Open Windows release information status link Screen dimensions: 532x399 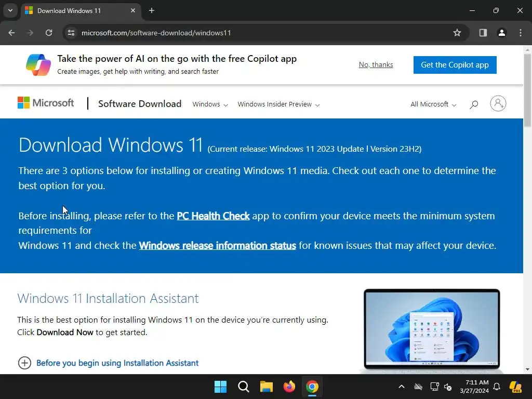click(x=218, y=245)
